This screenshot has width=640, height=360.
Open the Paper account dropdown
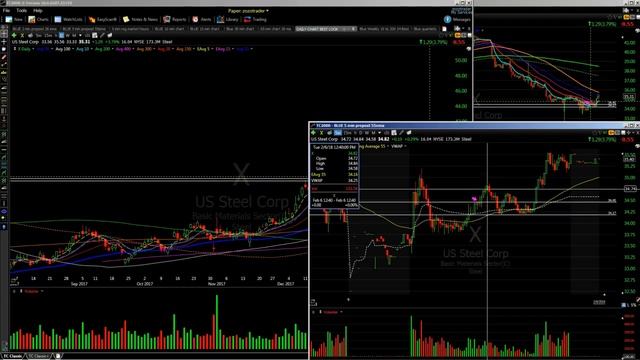point(248,11)
